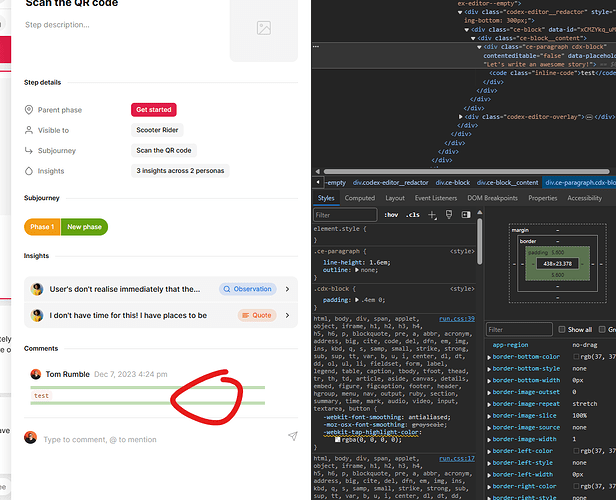Open the Layout tab
Image resolution: width=616 pixels, height=500 pixels.
click(x=395, y=198)
